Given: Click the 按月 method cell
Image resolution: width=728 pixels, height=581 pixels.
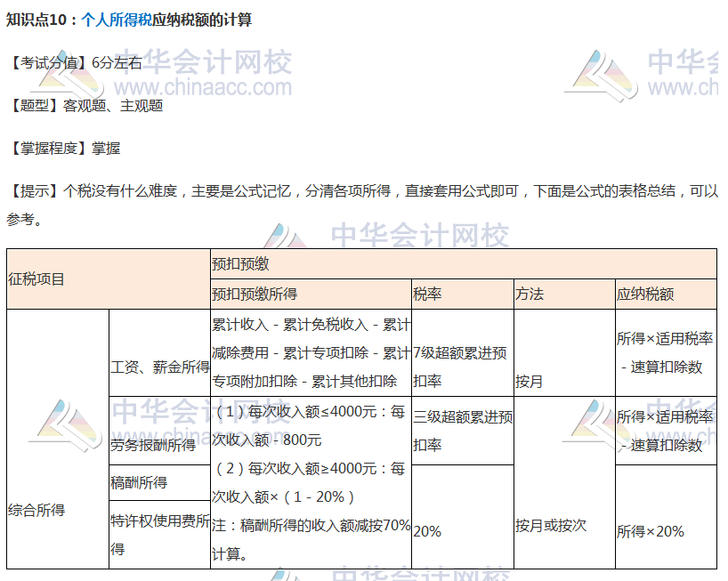Looking at the screenshot, I should tap(564, 352).
